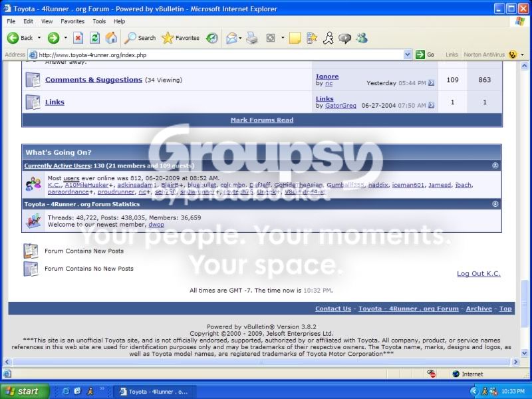Image resolution: width=532 pixels, height=399 pixels.
Task: Expand the Back button history dropdown
Action: click(x=39, y=38)
